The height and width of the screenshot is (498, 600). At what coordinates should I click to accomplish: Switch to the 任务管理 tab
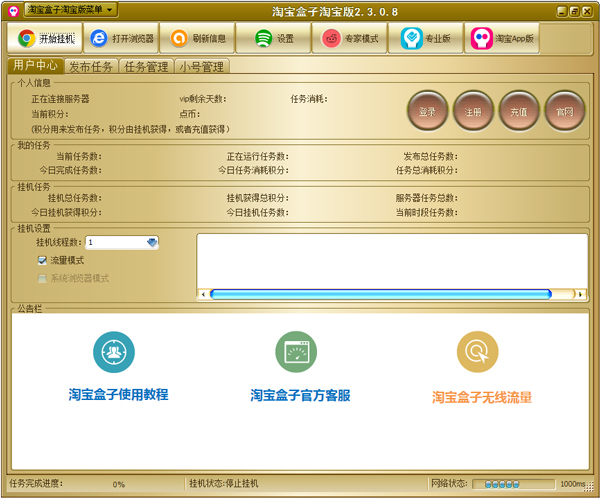(x=146, y=67)
